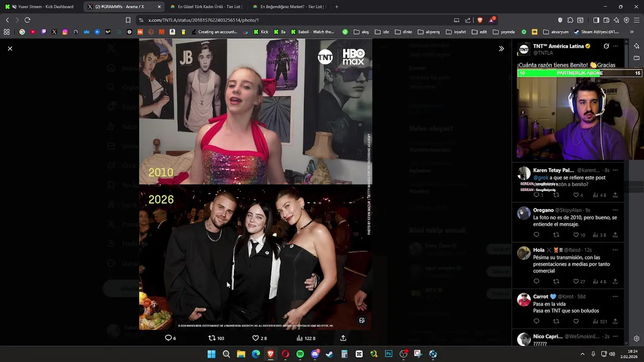Open the YouTube bookmark icon
Viewport: 644px width, 362px height.
pos(33,32)
